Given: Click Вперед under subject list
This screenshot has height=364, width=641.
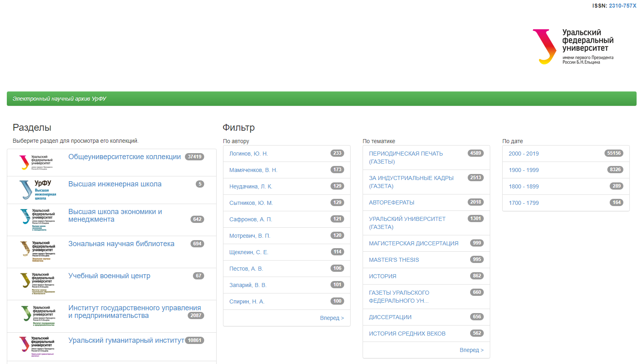Looking at the screenshot, I should [x=471, y=350].
